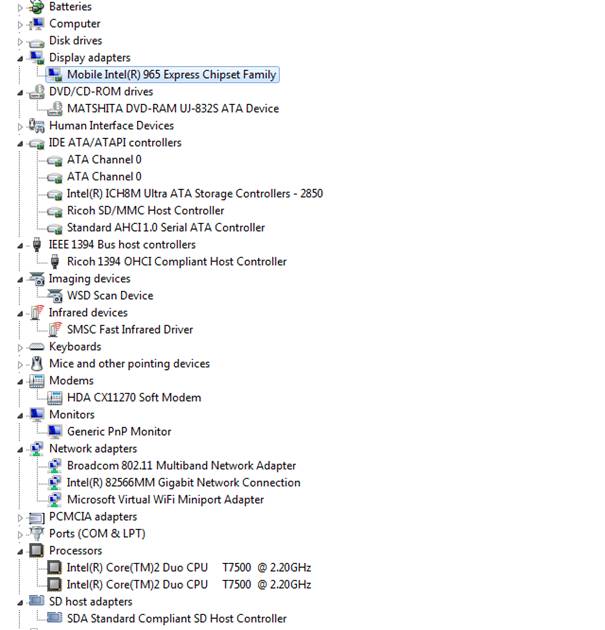The width and height of the screenshot is (605, 630).
Task: Select the SD host adapters label
Action: [90, 601]
